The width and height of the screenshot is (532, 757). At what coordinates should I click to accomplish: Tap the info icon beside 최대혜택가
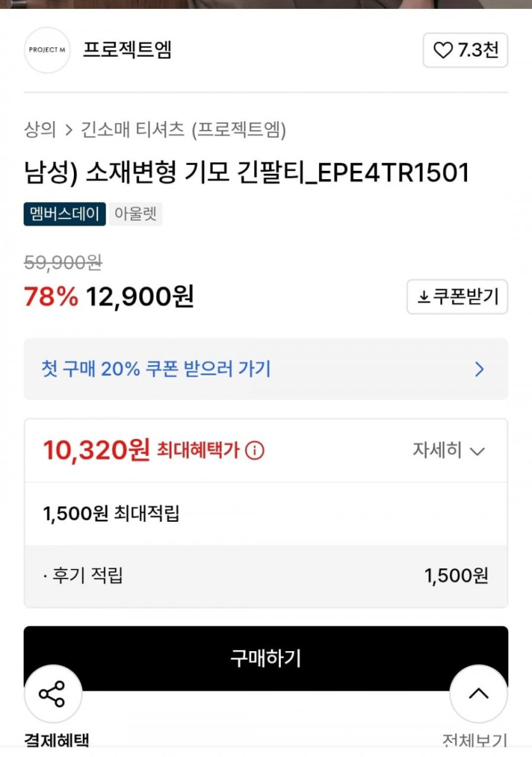(254, 451)
